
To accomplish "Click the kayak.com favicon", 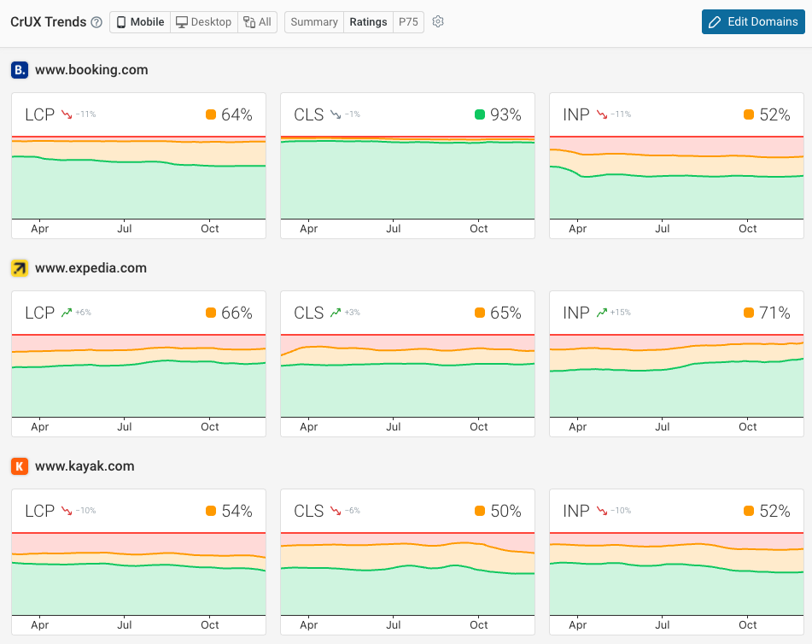I will point(19,465).
